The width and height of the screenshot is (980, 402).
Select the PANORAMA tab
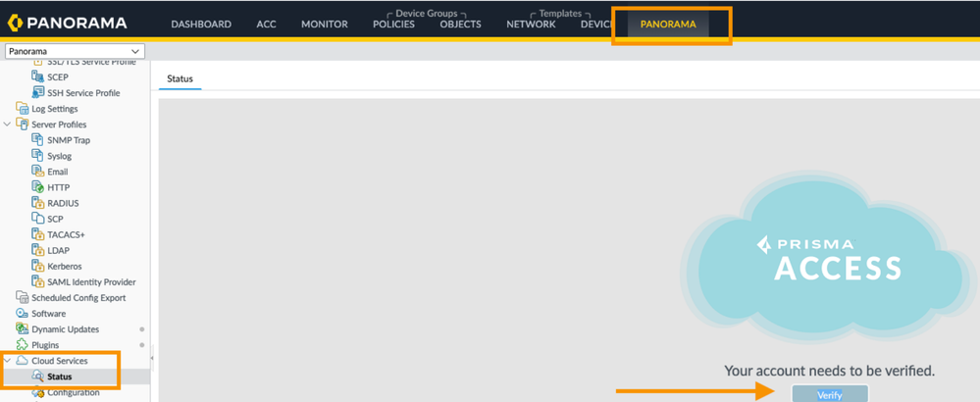(668, 25)
